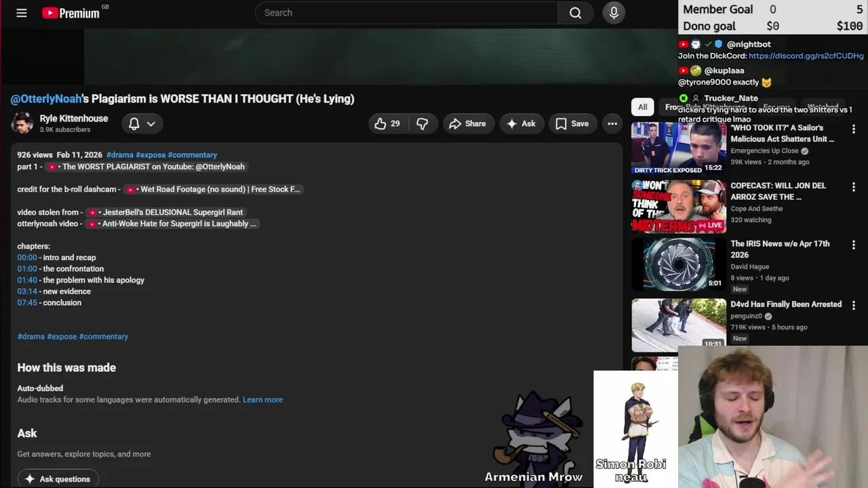
Task: Jump to 01:40 apology chapter
Action: click(x=27, y=281)
